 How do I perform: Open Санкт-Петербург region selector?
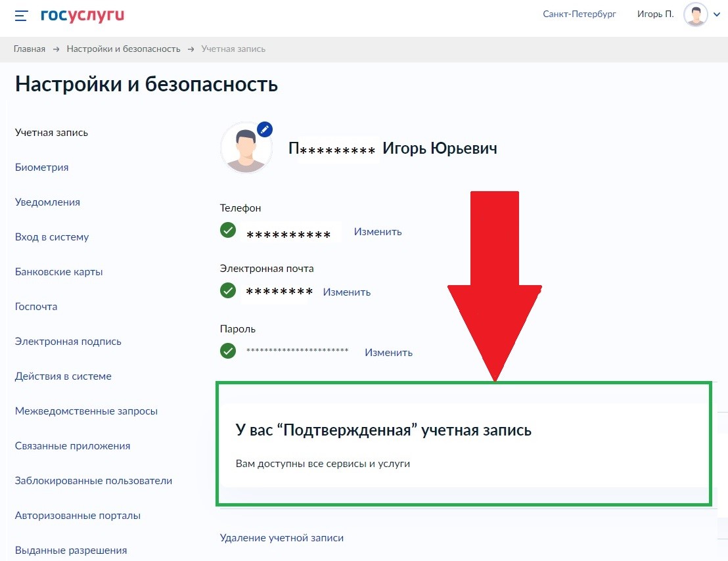pyautogui.click(x=580, y=14)
